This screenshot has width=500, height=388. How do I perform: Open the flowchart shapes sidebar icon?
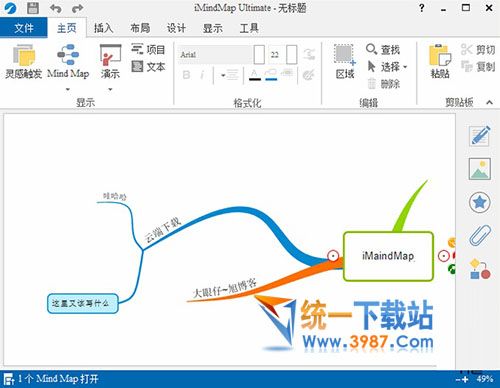[x=480, y=269]
